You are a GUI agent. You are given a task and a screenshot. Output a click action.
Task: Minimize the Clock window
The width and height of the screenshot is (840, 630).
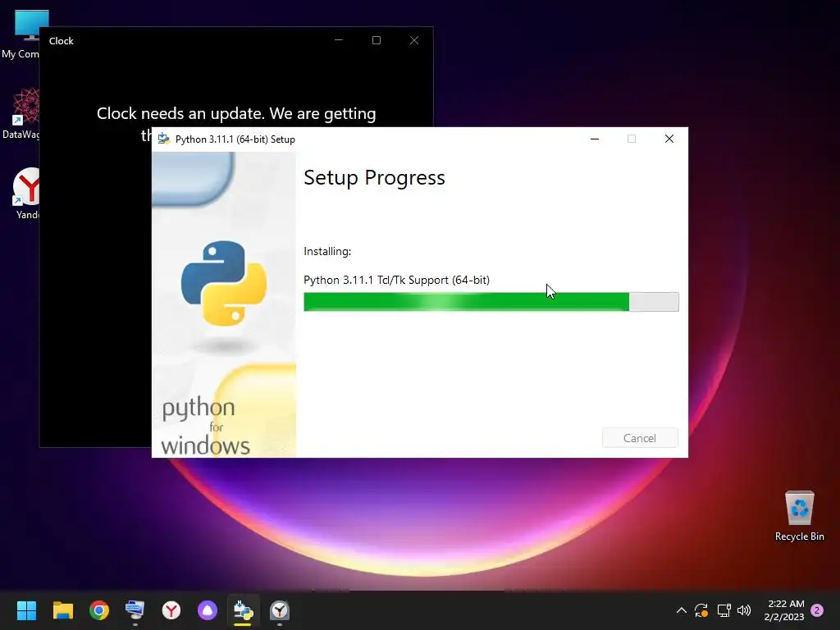339,40
